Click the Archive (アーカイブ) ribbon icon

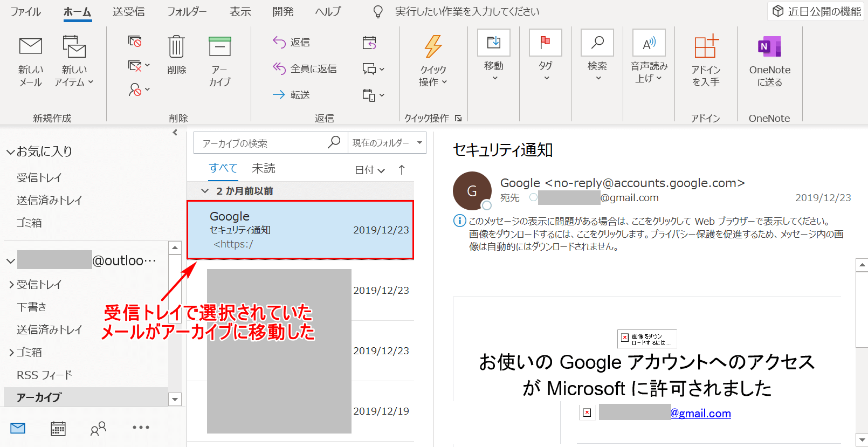point(219,47)
